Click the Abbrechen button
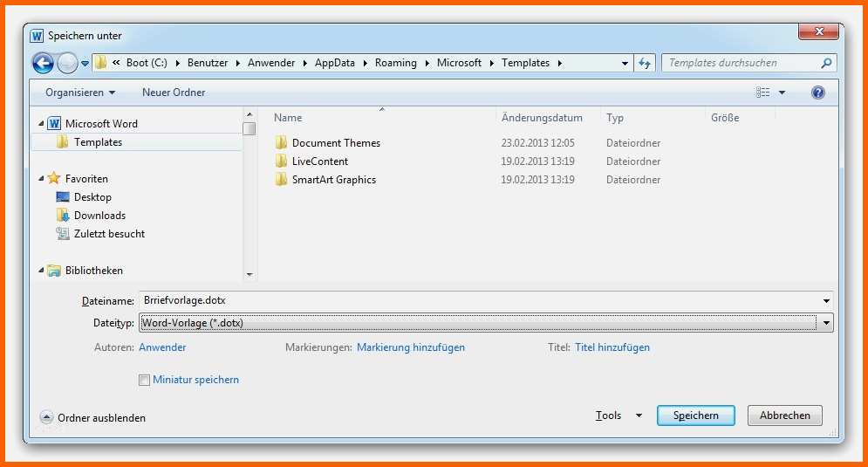Viewport: 868px width, 467px height. coord(784,415)
